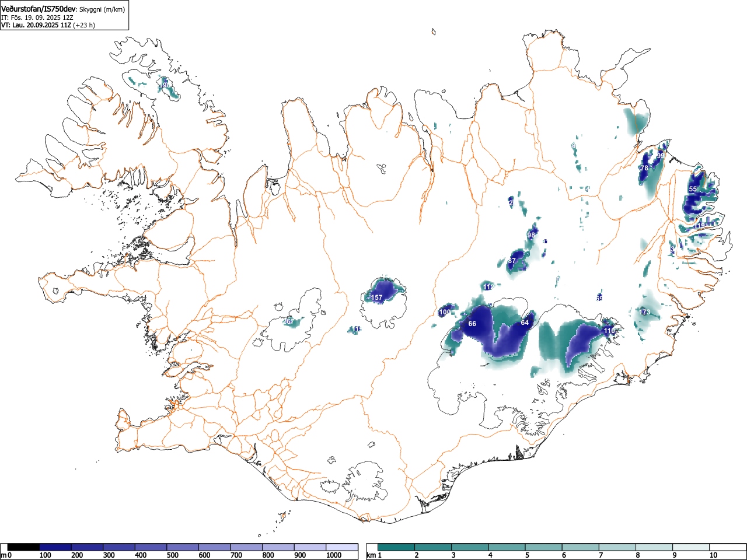Screen dimensions: 747x560
Task: Click the black 0–100 m legend swatch
Action: click(23, 547)
